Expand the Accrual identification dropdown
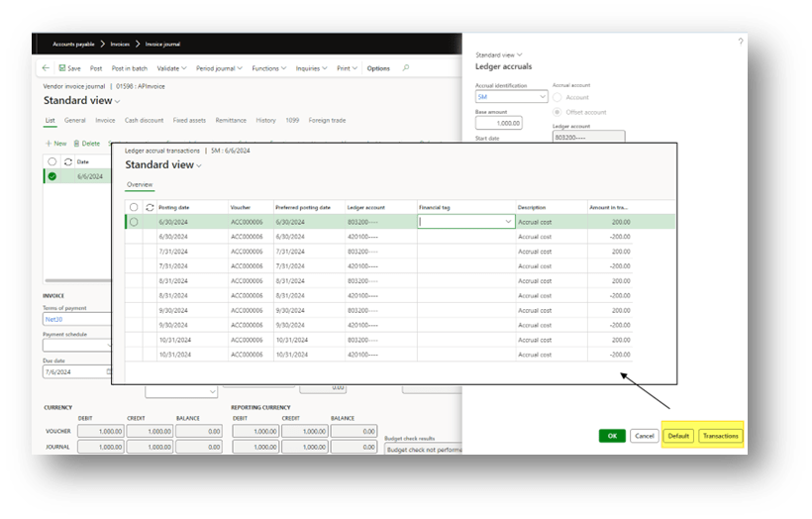Screen dimensions: 812x519 542,97
